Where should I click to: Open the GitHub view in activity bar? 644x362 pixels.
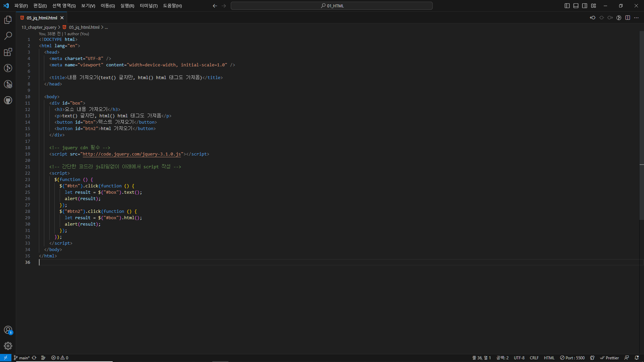click(8, 100)
